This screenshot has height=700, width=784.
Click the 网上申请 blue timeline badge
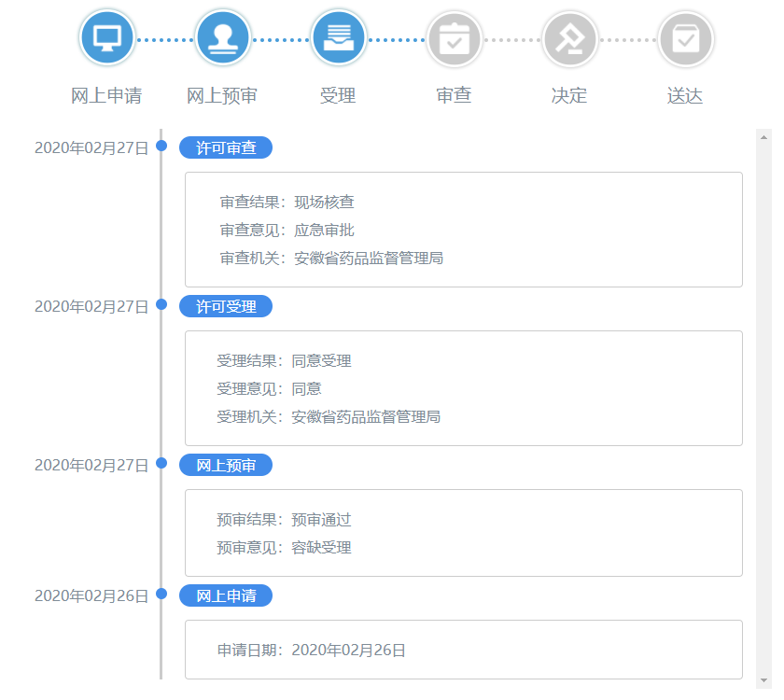point(225,595)
